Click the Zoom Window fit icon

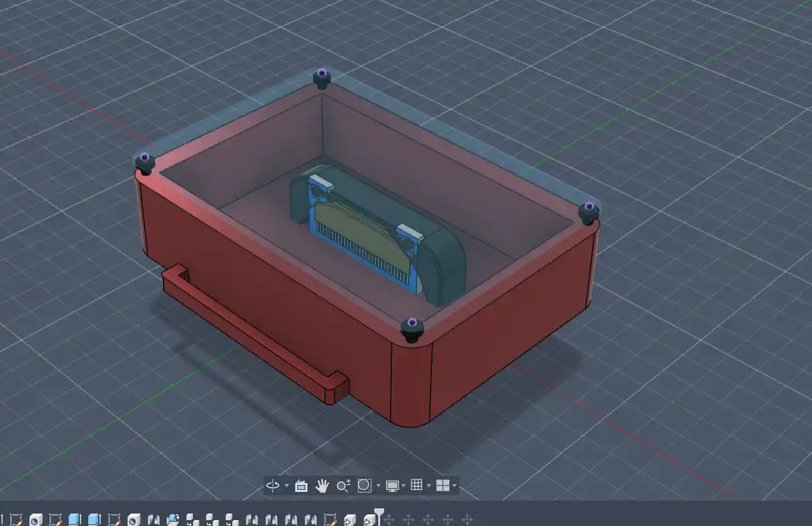pyautogui.click(x=364, y=485)
